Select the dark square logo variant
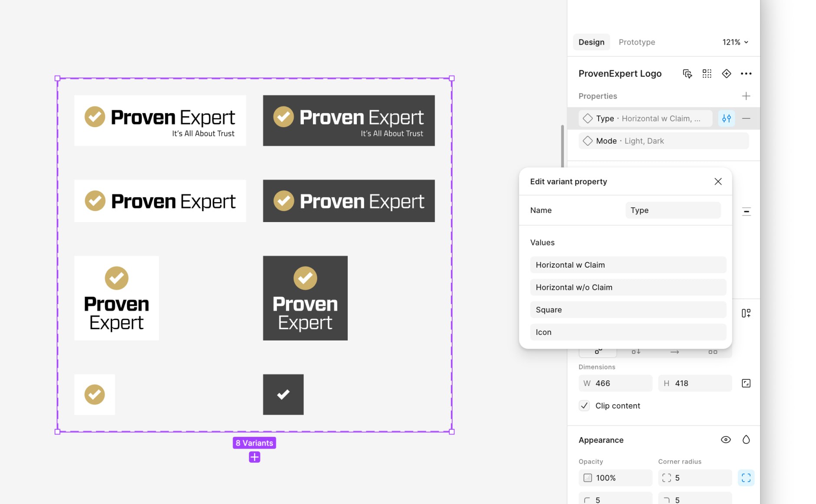Screen dimensions: 816x504 305,298
